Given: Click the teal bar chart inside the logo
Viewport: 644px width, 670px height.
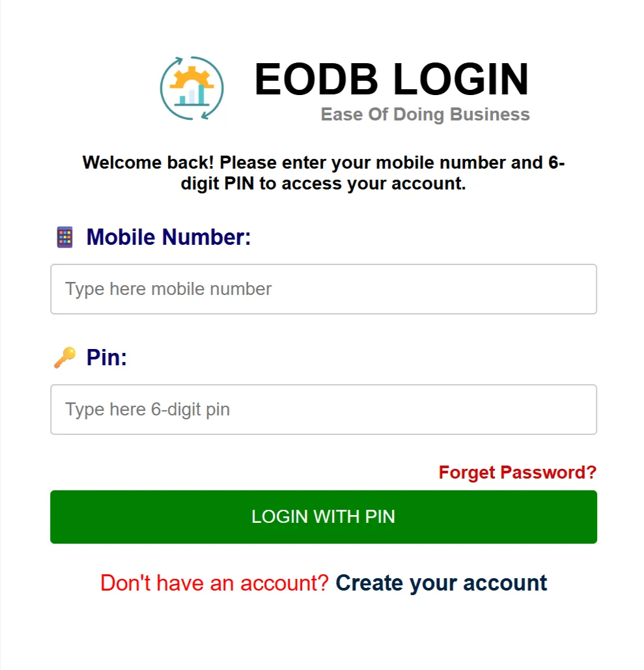Looking at the screenshot, I should tap(193, 96).
